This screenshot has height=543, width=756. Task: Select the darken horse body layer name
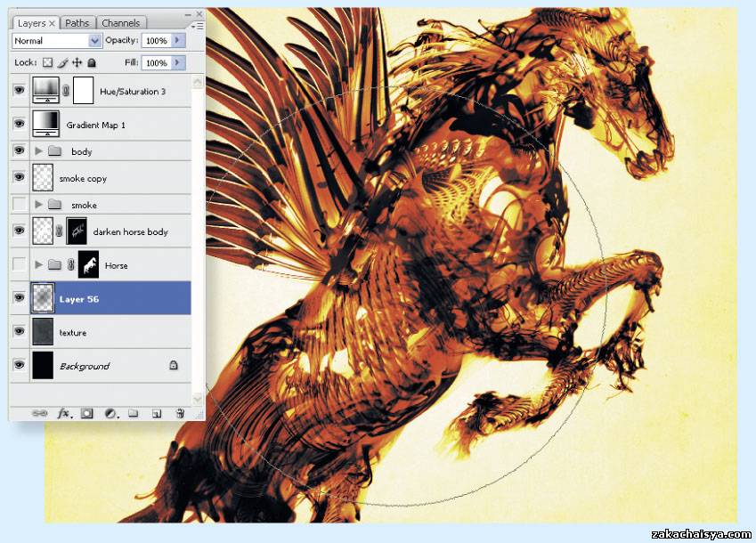(x=130, y=231)
